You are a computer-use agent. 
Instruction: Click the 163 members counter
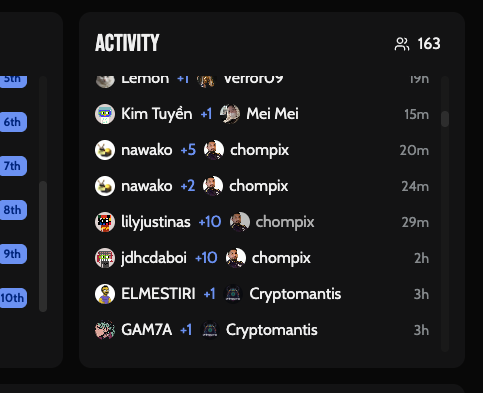(429, 44)
